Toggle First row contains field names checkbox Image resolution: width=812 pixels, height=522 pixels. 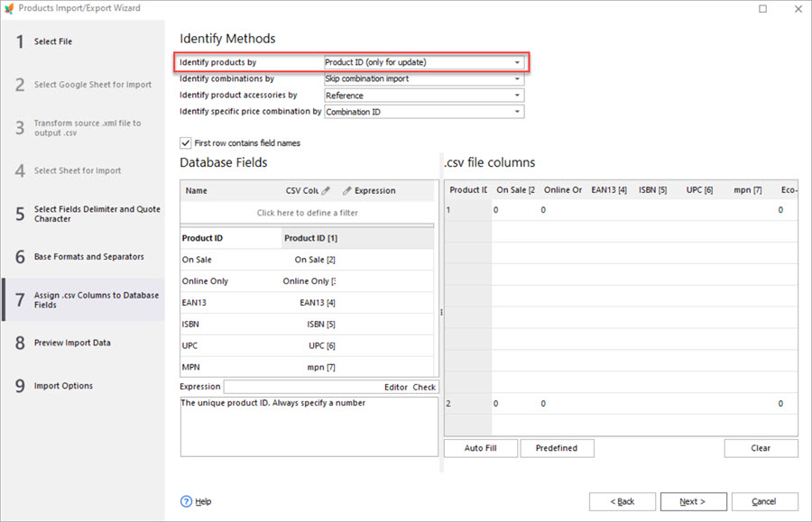(x=185, y=142)
